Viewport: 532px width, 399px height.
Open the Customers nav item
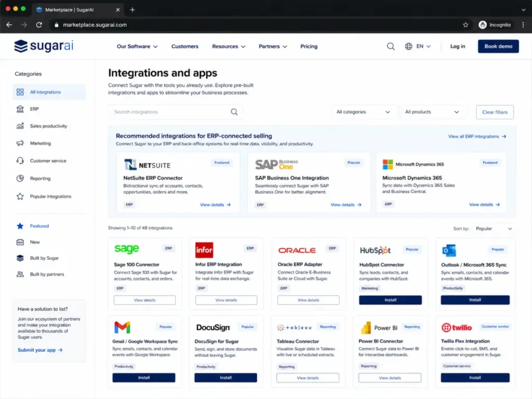(x=184, y=46)
